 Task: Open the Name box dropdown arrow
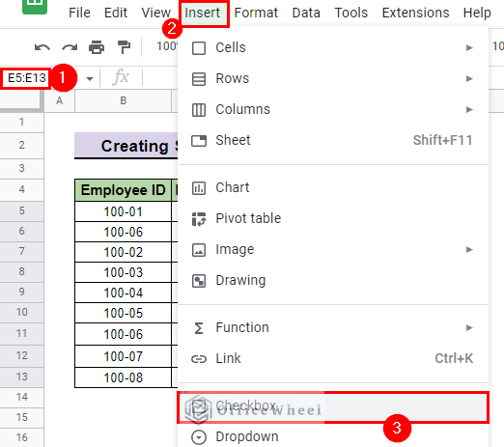tap(90, 78)
